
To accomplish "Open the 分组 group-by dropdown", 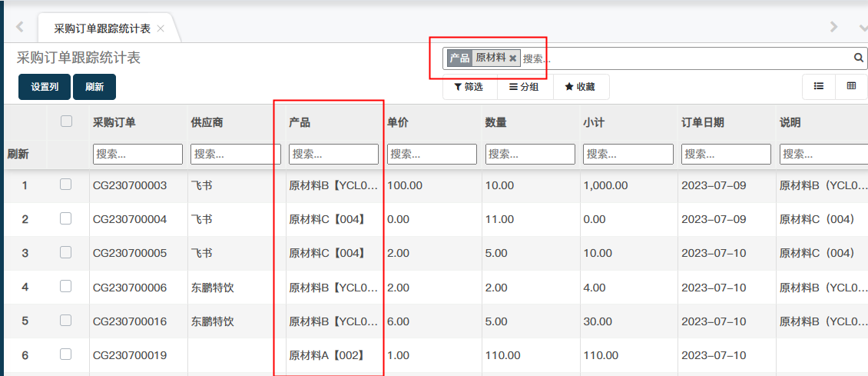I will 525,88.
